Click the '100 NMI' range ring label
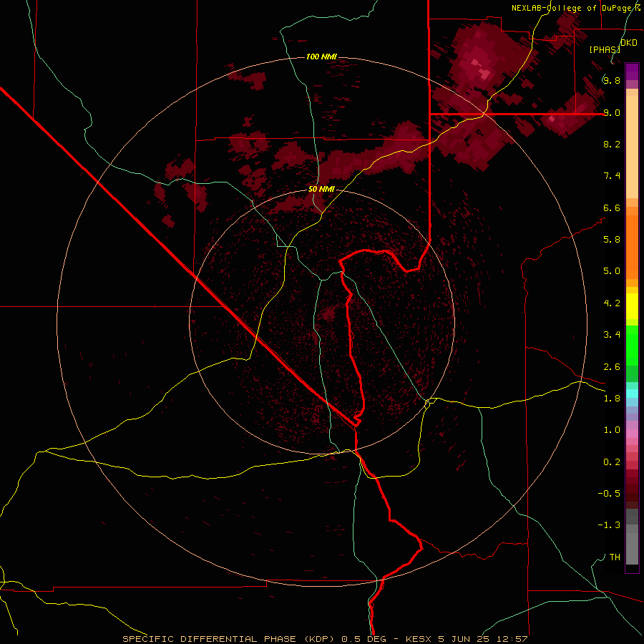The width and height of the screenshot is (644, 644). (321, 57)
